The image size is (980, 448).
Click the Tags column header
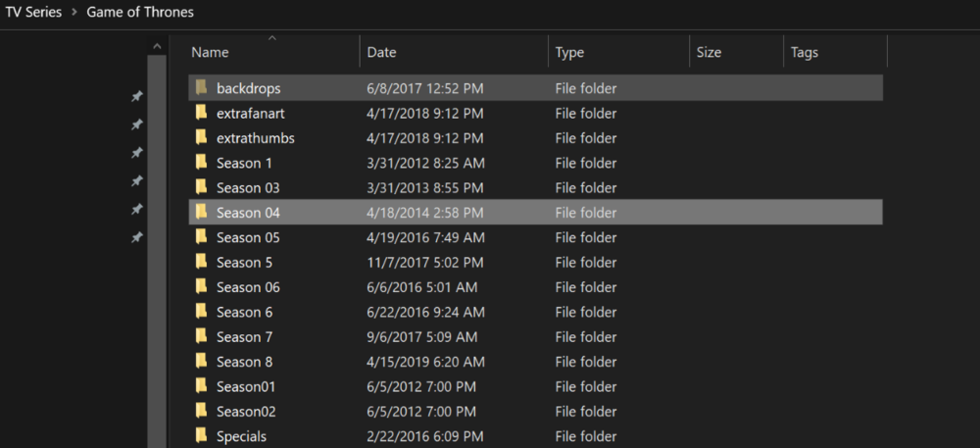pyautogui.click(x=804, y=52)
